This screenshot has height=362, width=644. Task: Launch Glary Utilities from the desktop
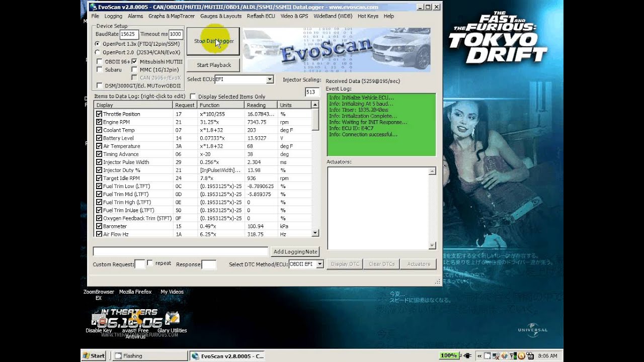[172, 322]
